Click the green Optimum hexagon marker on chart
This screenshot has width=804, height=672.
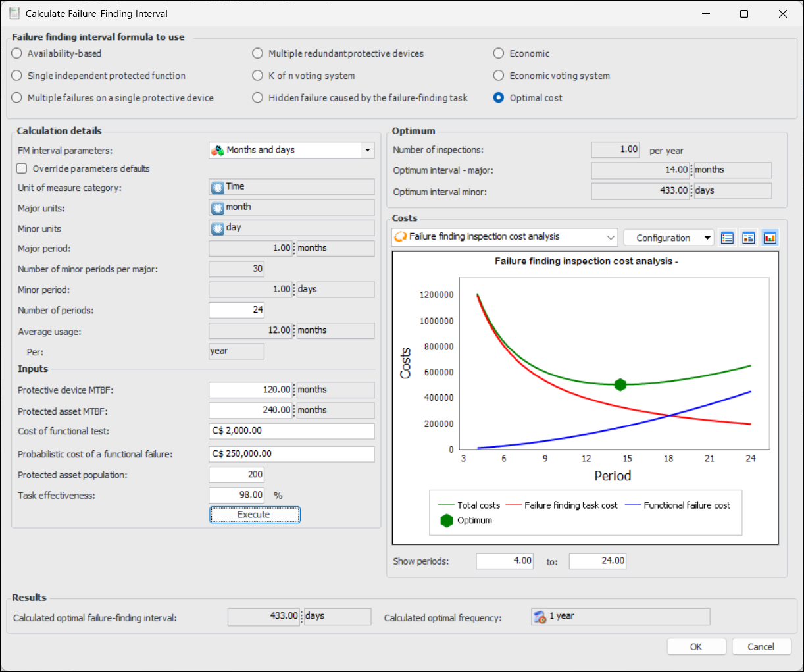point(620,385)
